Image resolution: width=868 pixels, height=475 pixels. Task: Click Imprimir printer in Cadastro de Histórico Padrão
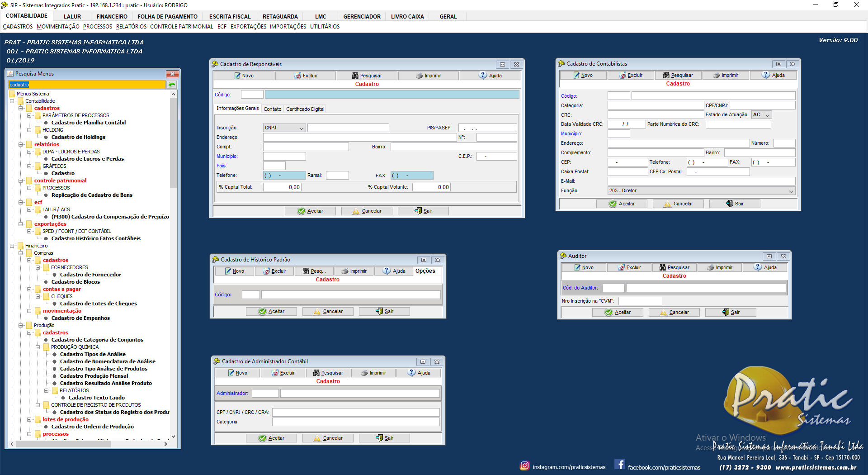(345, 271)
